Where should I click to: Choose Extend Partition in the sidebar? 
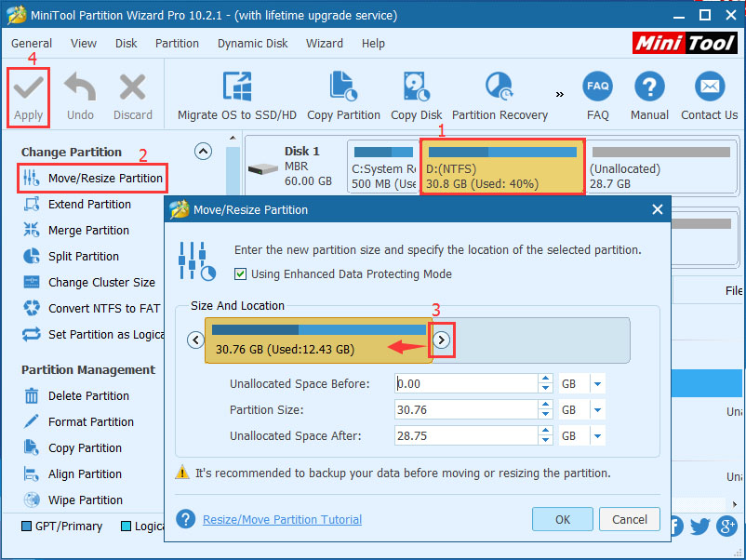[x=77, y=204]
